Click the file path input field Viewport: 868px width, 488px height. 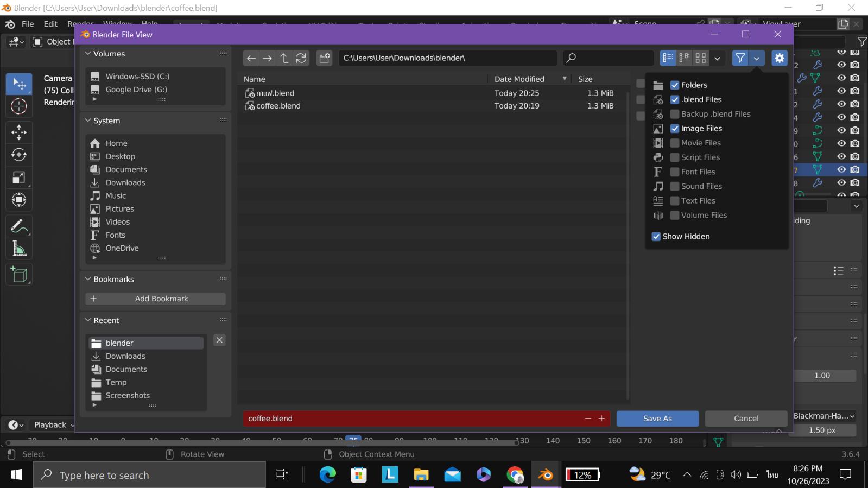point(448,58)
